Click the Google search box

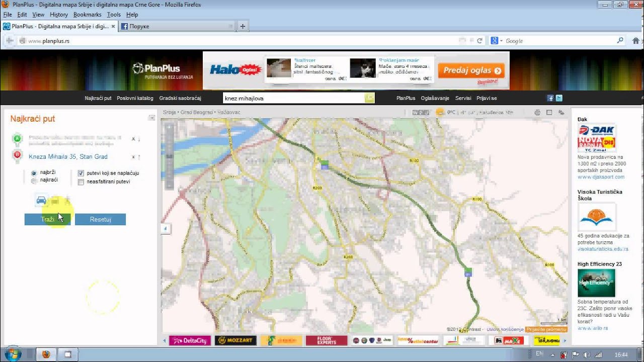tap(560, 41)
